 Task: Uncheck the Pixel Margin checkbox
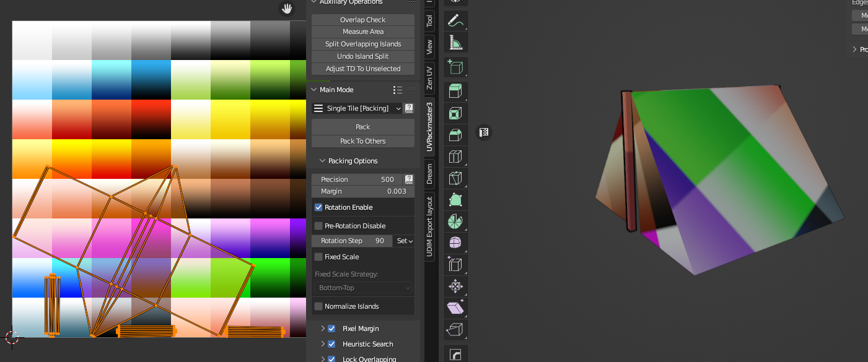[x=331, y=329]
